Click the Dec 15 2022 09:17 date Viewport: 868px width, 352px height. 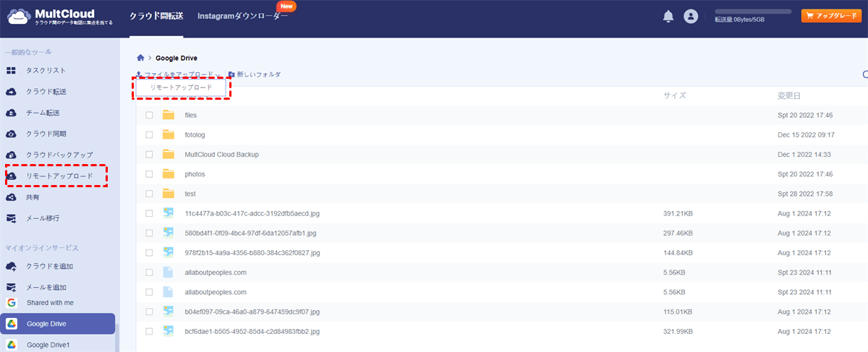806,134
